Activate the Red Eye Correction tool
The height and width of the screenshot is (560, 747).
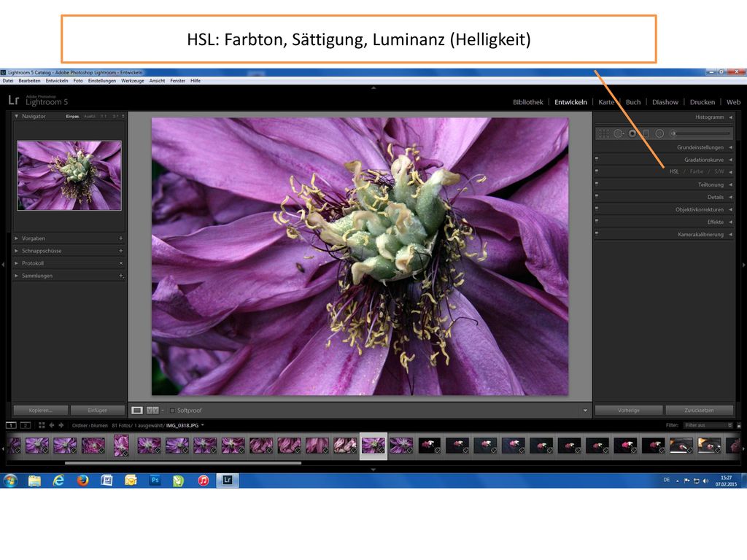(x=632, y=134)
